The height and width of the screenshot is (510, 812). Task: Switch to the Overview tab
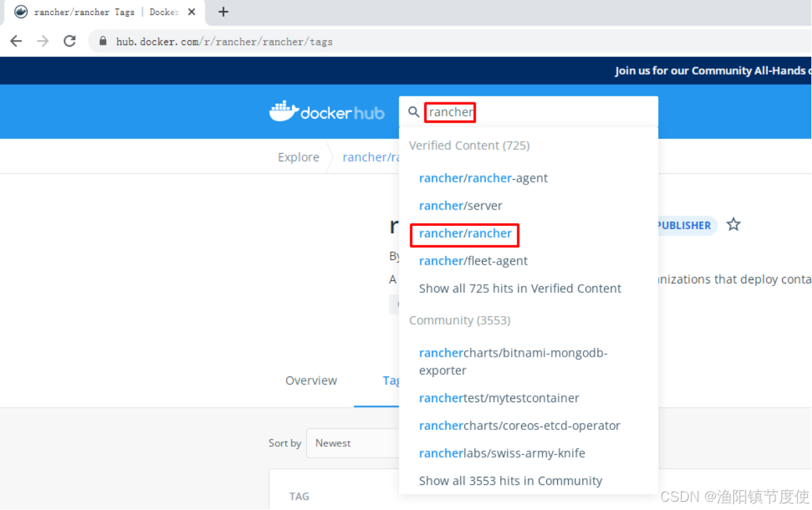point(310,380)
